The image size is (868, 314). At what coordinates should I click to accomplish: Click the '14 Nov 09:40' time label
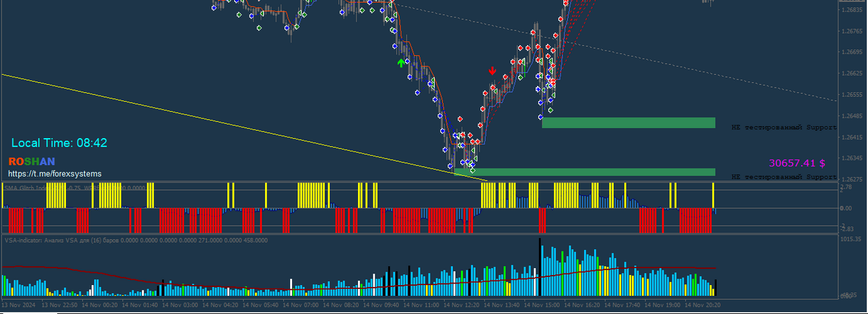coord(381,305)
